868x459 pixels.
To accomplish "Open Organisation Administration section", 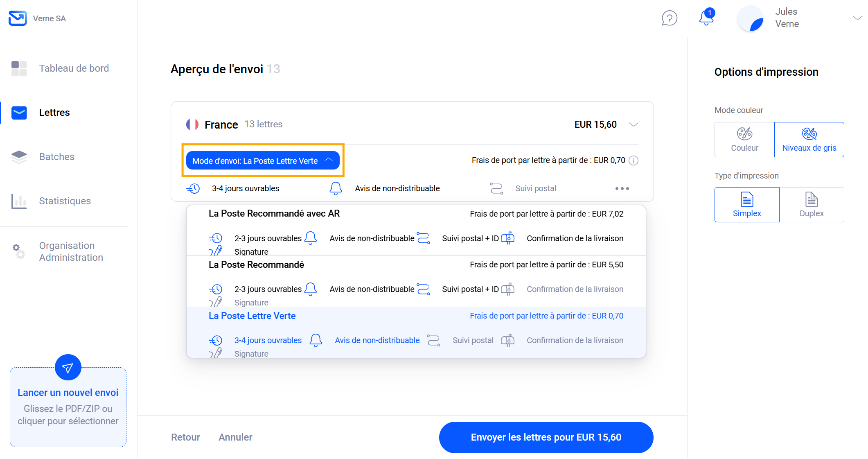I will click(x=71, y=251).
